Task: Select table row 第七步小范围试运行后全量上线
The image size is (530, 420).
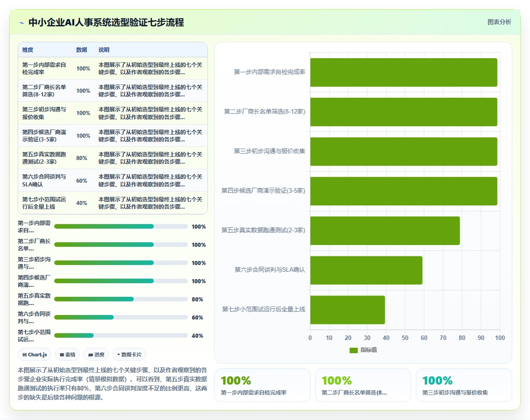Action: click(x=112, y=203)
